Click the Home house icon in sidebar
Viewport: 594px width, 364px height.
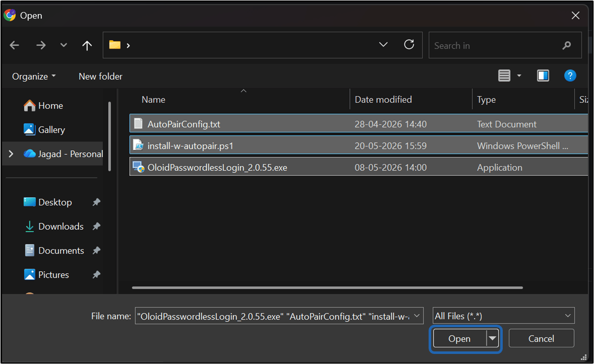tap(29, 106)
